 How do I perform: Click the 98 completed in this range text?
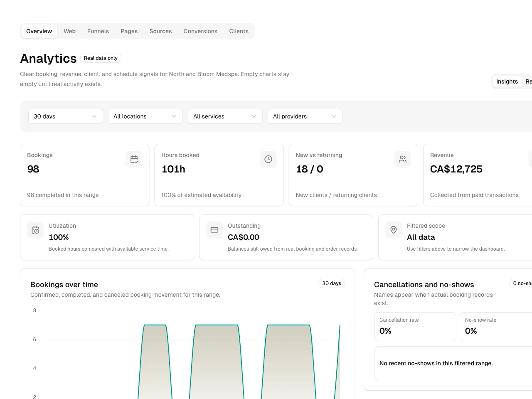(x=63, y=195)
